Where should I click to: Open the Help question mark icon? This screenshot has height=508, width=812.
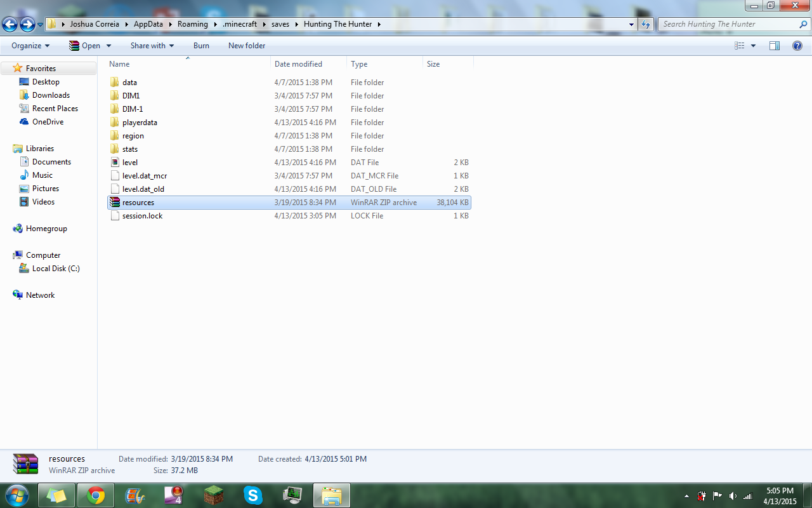tap(797, 46)
